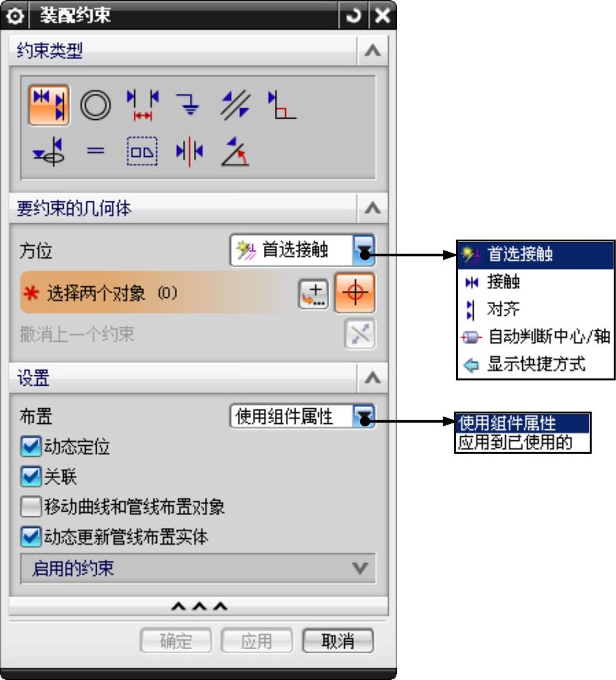Click the point dialog crosshair button
616x680 pixels.
click(355, 293)
